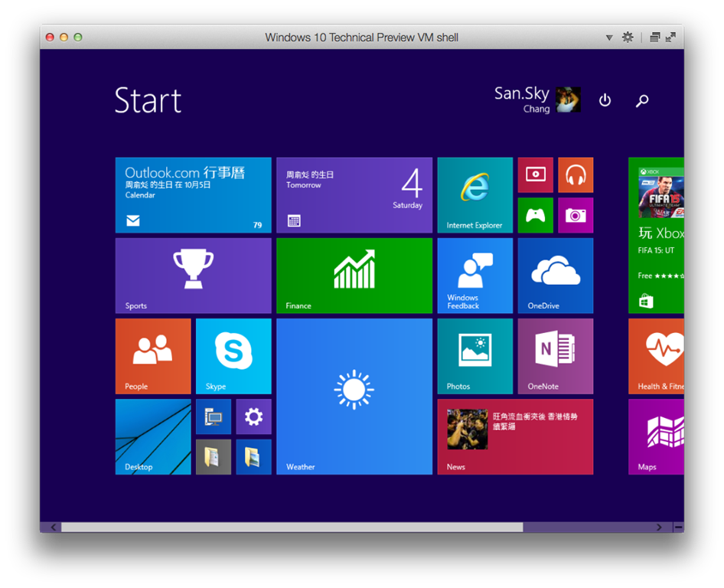Open the OneNote tile
The height and width of the screenshot is (588, 724).
(x=556, y=356)
